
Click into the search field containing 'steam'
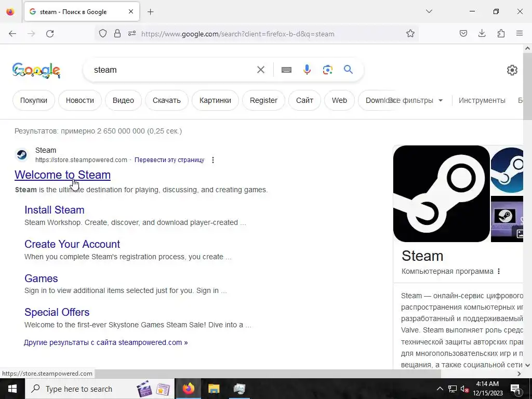(170, 70)
